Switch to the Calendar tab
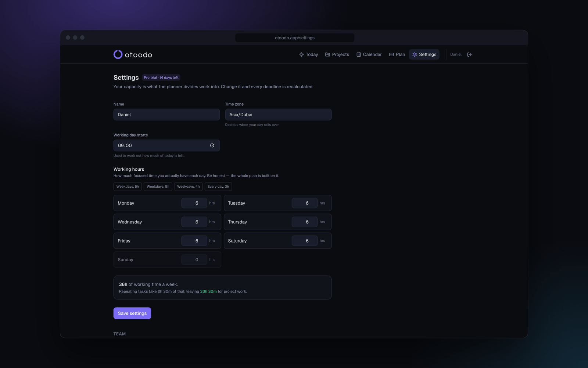This screenshot has width=588, height=368. tap(369, 54)
